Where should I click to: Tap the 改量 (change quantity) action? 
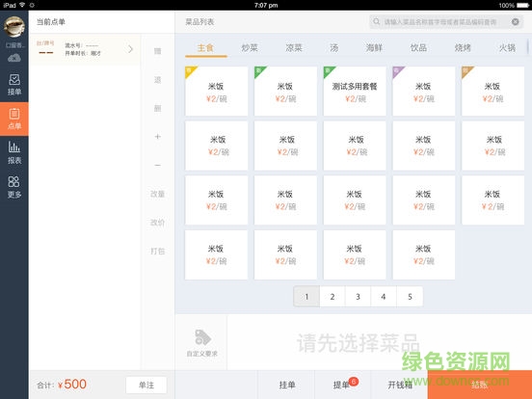tap(158, 194)
